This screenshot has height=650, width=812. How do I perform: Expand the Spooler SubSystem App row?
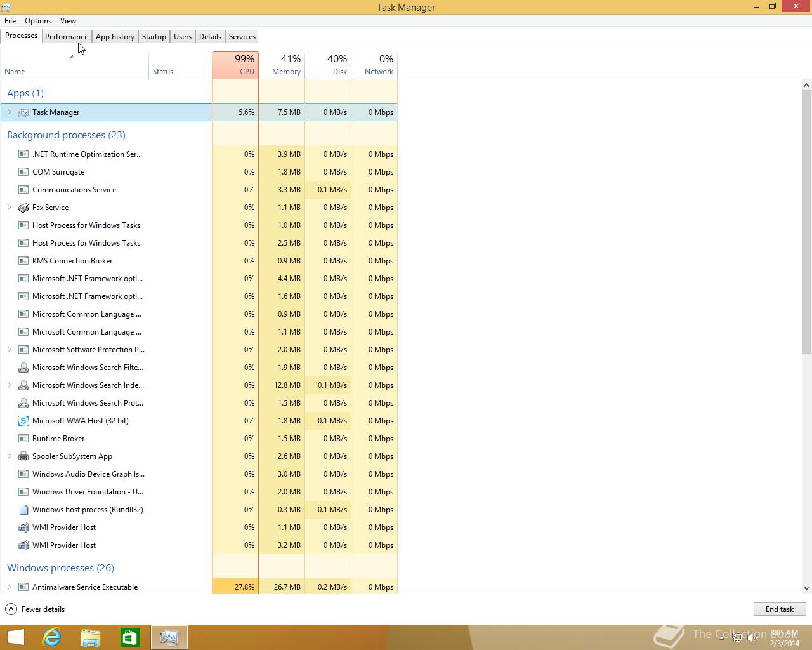[9, 456]
